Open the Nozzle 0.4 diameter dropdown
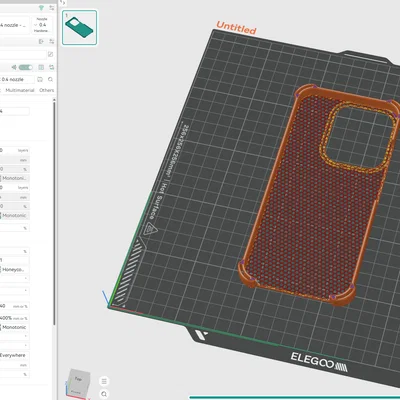The height and width of the screenshot is (400, 400). (42, 25)
